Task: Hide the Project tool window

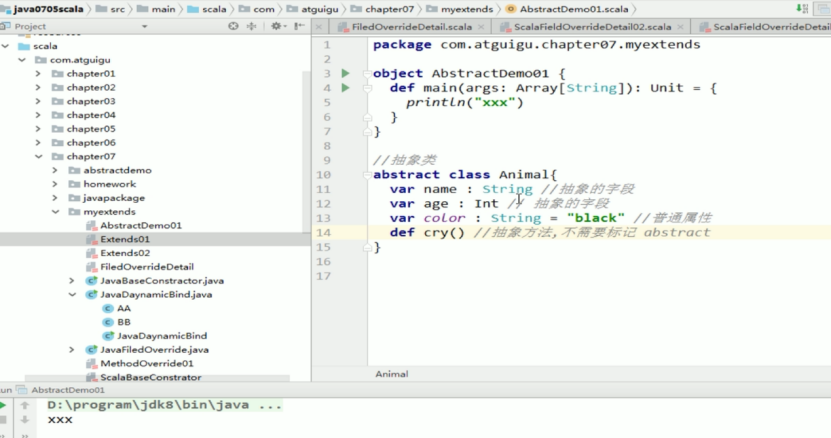Action: point(299,26)
